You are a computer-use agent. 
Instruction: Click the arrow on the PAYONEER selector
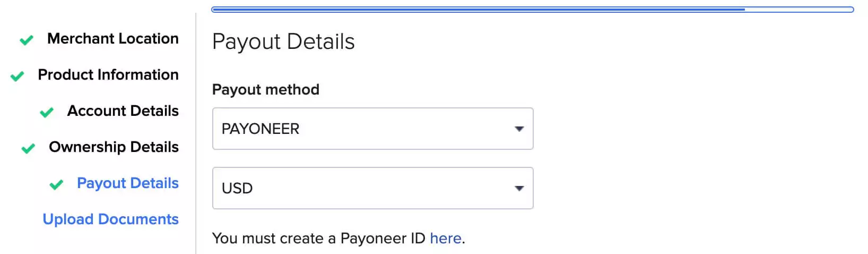tap(519, 129)
